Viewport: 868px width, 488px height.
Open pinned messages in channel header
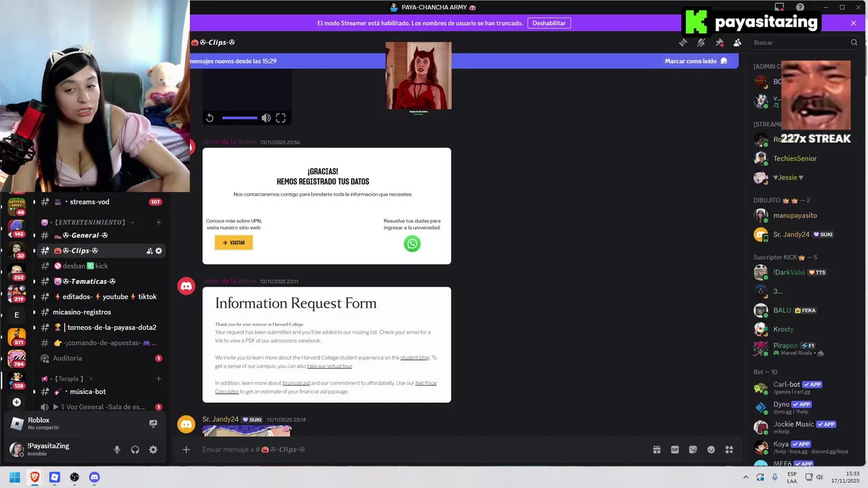coord(719,42)
